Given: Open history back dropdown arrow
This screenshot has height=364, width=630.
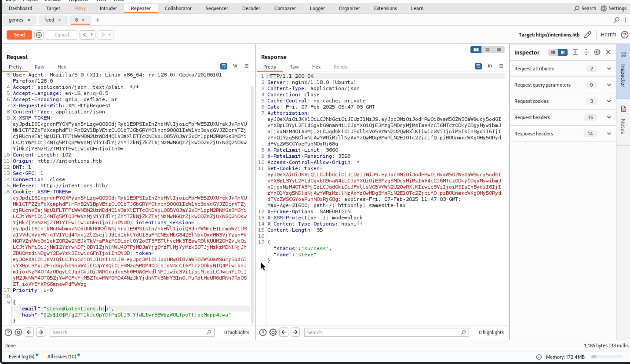Looking at the screenshot, I should [92, 35].
